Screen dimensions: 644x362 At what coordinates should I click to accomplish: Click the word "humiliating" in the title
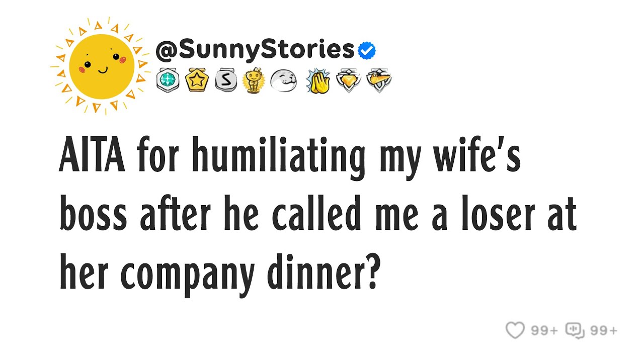pos(278,158)
